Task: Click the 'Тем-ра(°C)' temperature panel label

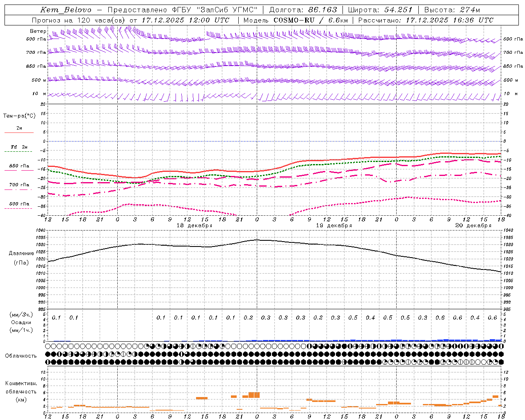Action: (19, 116)
